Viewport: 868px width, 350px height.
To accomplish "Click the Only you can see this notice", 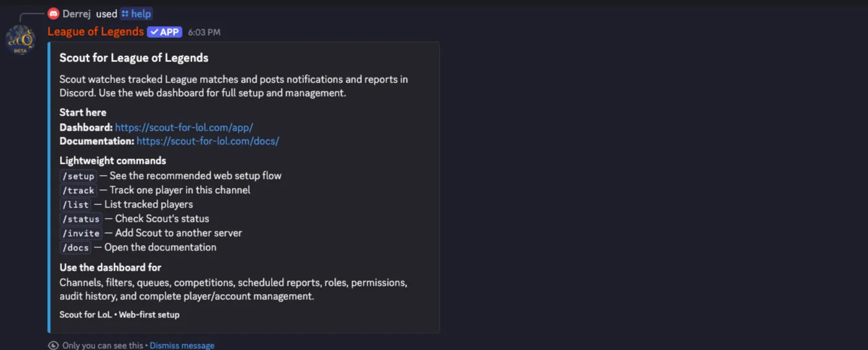I will [102, 345].
